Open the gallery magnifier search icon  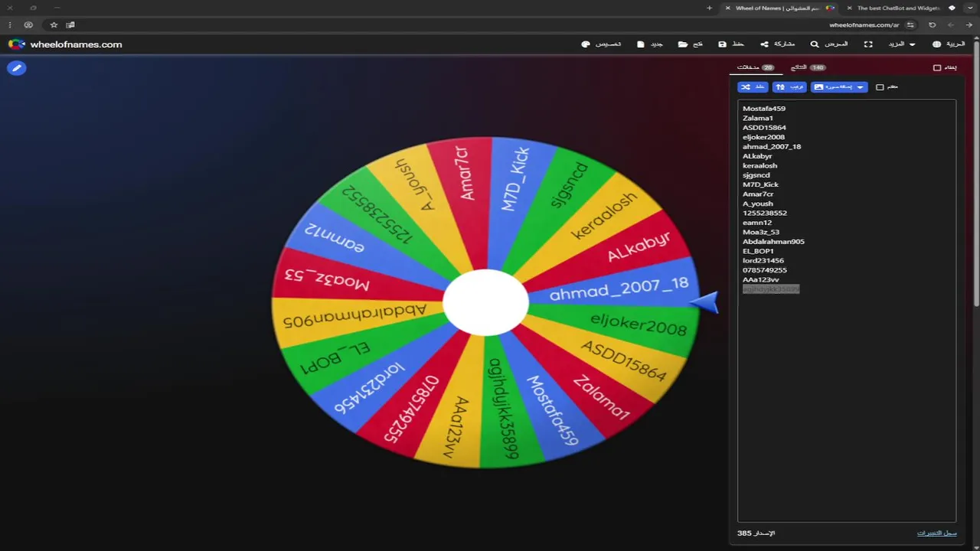point(815,44)
